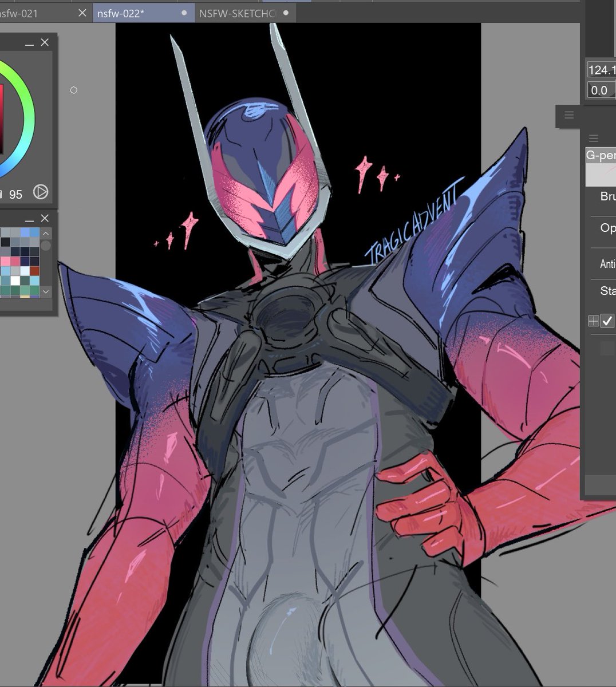Toggle color space with circled triangle icon
The image size is (616, 687).
40,192
